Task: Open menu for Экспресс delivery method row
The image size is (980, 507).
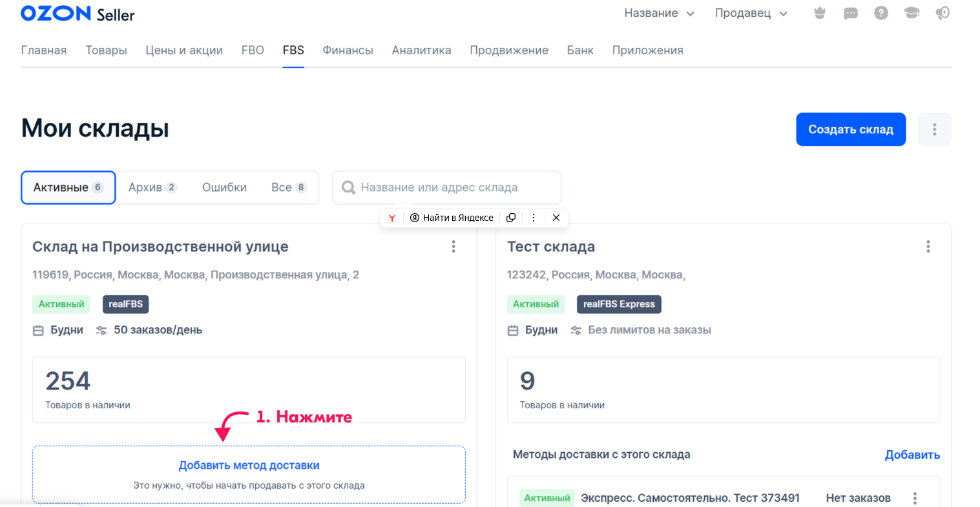Action: [915, 498]
